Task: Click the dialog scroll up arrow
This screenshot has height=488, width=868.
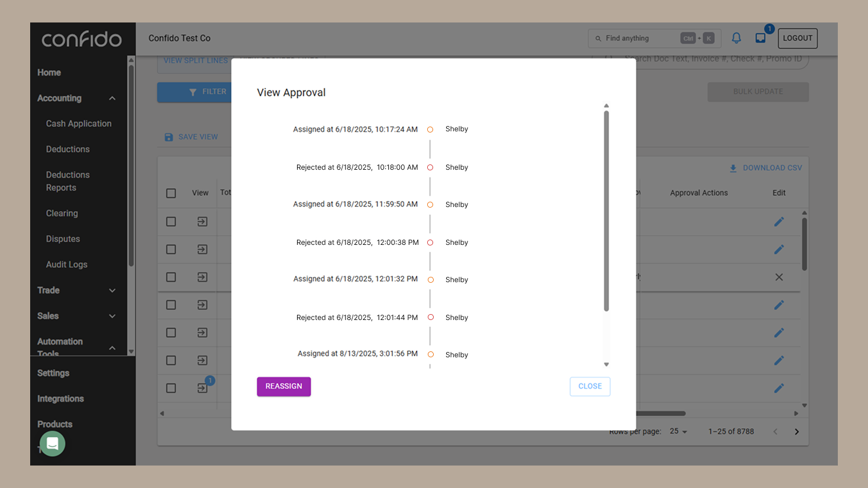Action: pos(606,106)
